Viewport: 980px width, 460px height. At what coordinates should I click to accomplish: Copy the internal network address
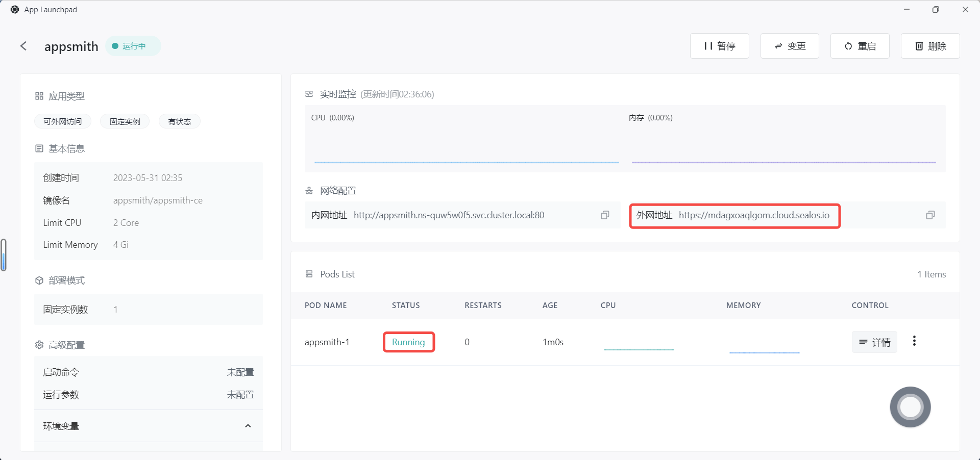605,215
